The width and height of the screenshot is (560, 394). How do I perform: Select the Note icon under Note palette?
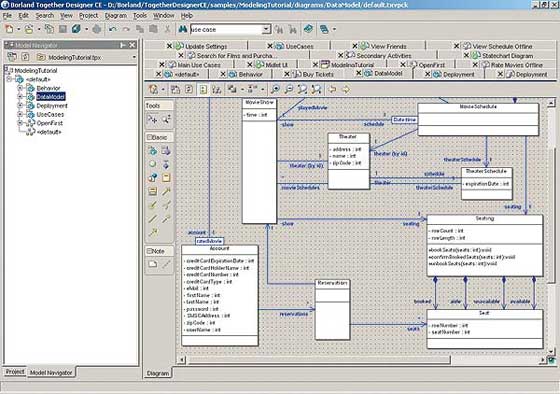click(152, 264)
